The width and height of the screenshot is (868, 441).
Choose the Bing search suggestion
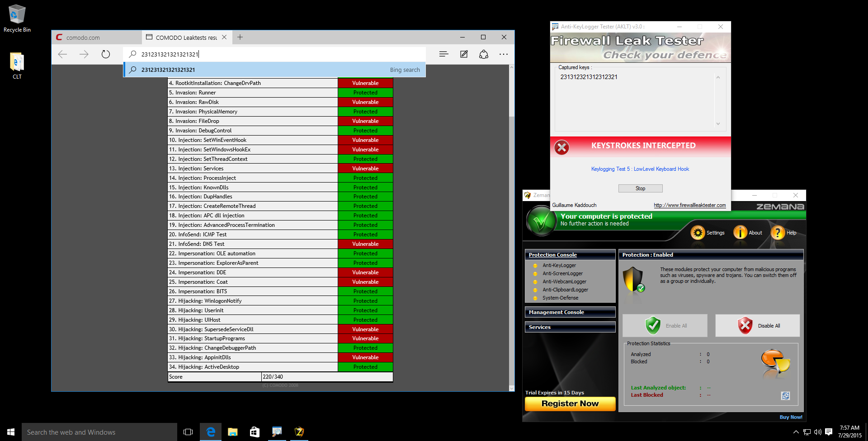[x=274, y=70]
